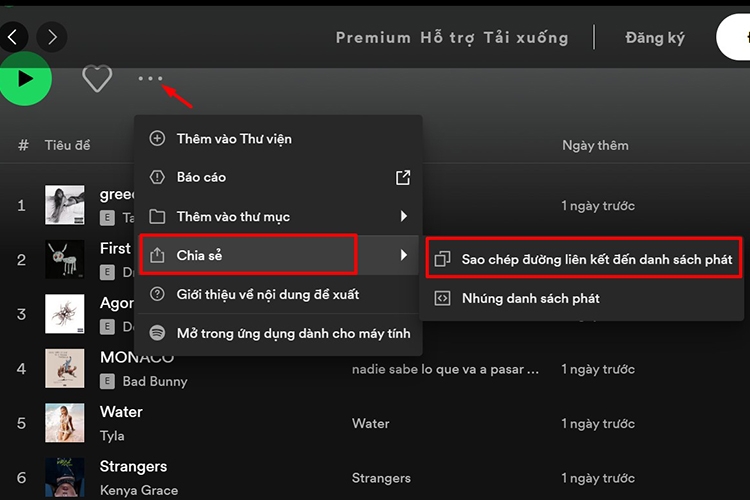Open the Tải xuống link

coord(526,37)
